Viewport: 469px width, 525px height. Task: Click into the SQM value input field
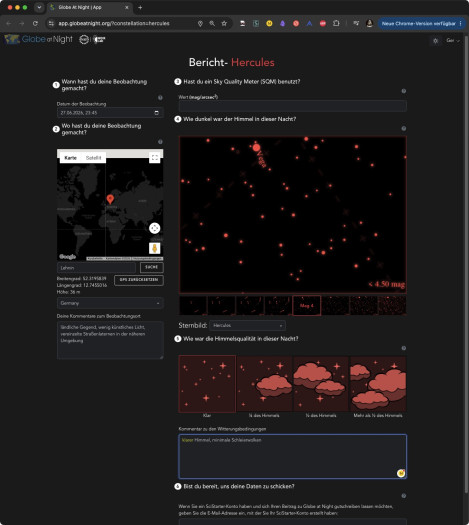(x=293, y=106)
